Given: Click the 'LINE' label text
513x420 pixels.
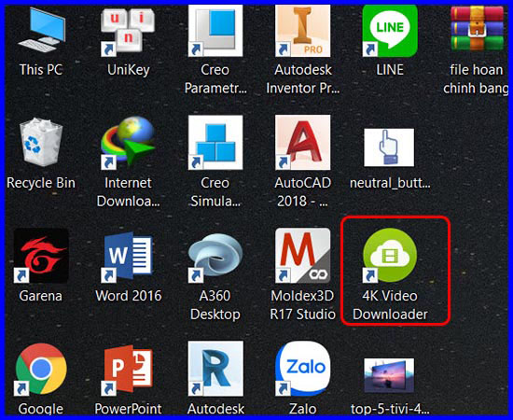Looking at the screenshot, I should pos(390,69).
